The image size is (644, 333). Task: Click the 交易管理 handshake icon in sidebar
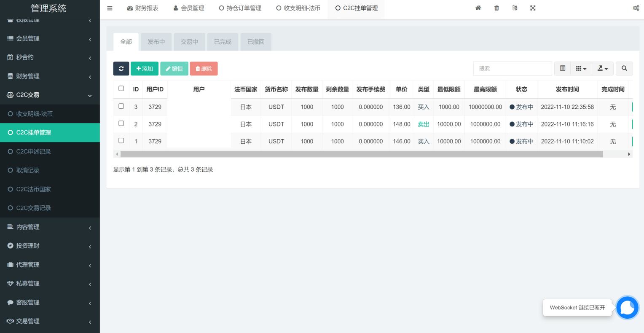pos(11,321)
